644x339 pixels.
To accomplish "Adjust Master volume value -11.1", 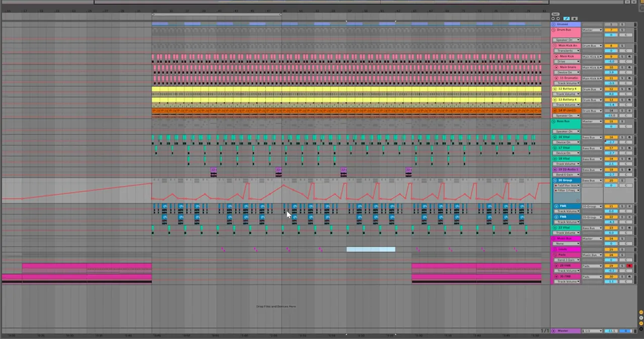I will tap(611, 331).
